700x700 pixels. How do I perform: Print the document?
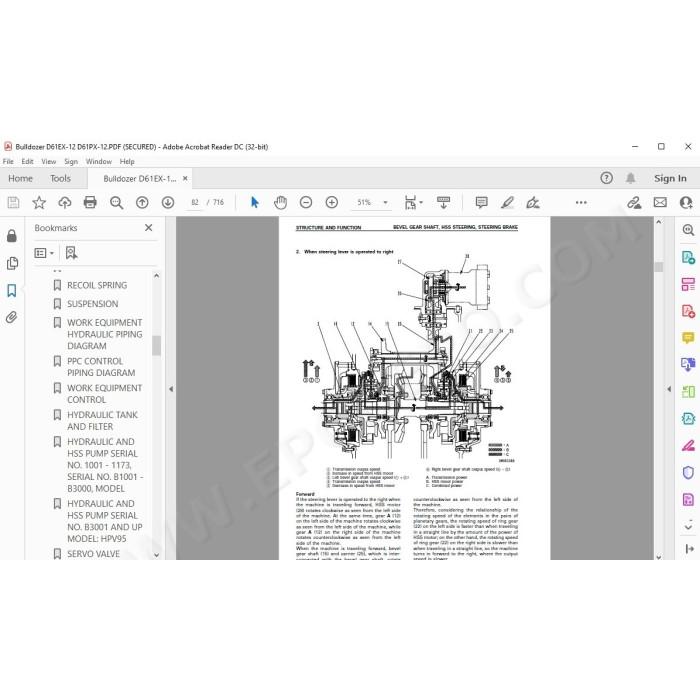(x=90, y=203)
